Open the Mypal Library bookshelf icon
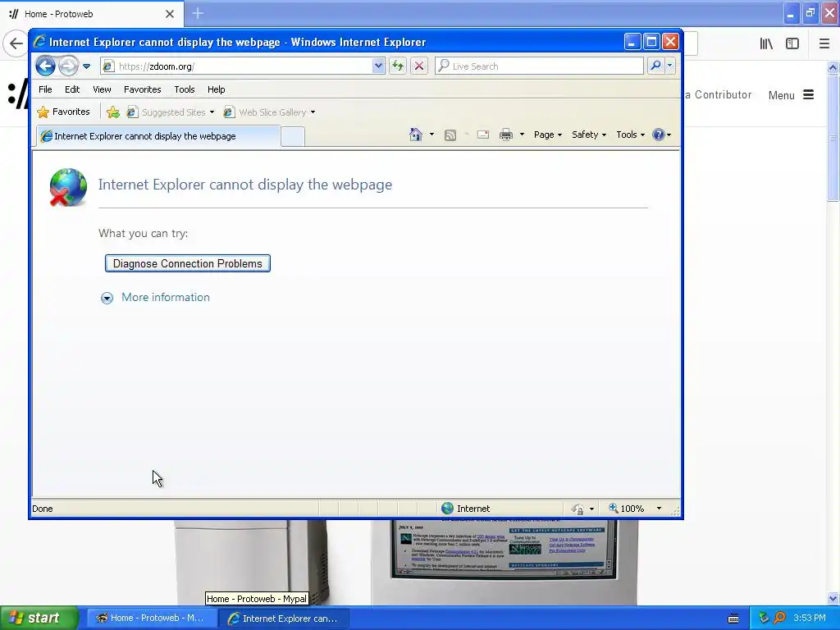The height and width of the screenshot is (630, 840). (766, 43)
